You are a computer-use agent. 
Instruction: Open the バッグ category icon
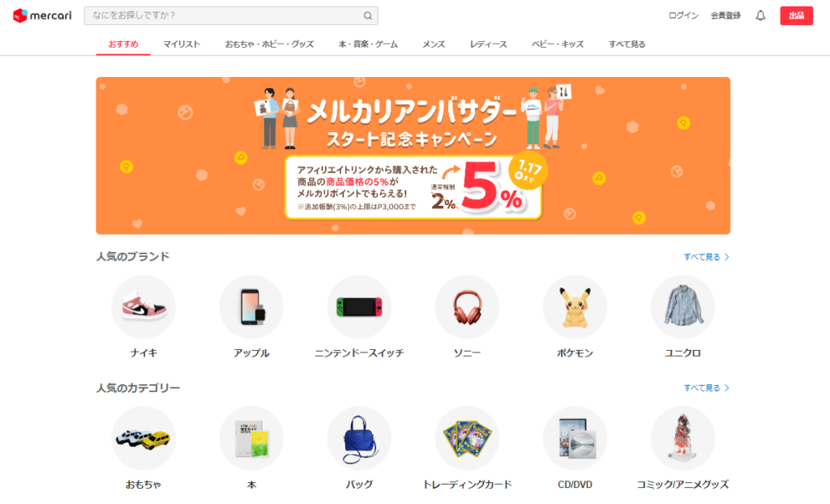coord(359,438)
